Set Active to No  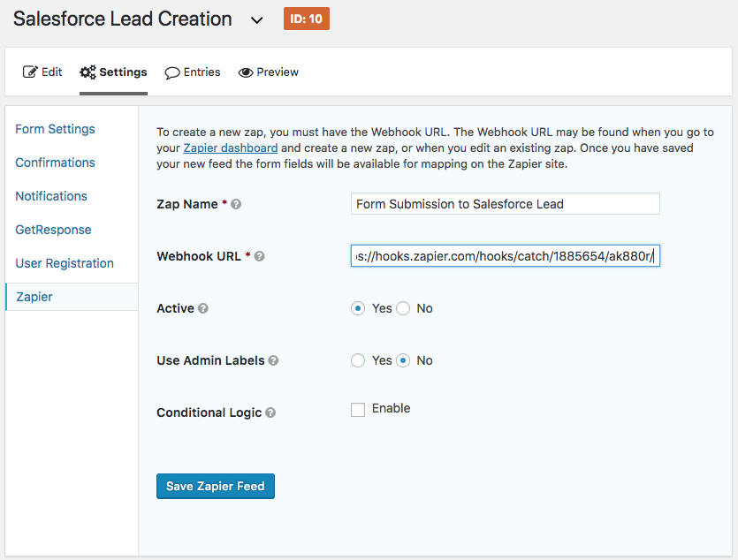(403, 308)
